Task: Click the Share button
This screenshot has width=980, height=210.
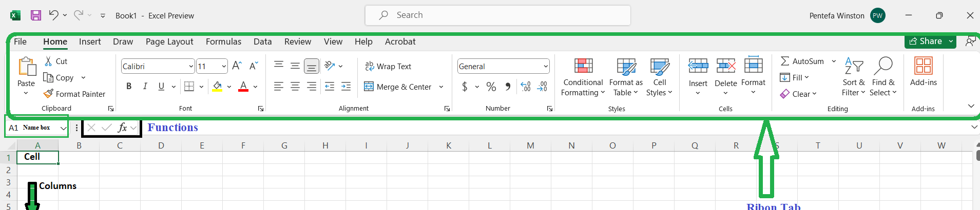Action: (926, 41)
